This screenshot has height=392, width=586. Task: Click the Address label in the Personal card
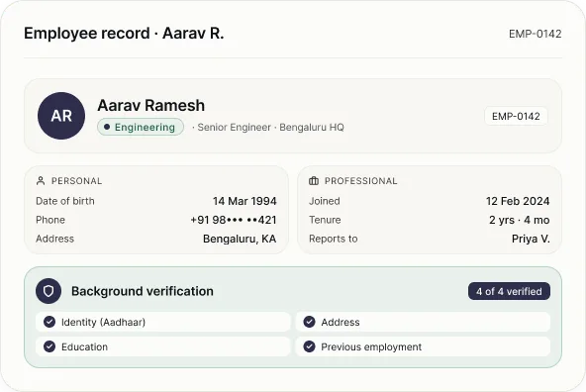point(55,239)
